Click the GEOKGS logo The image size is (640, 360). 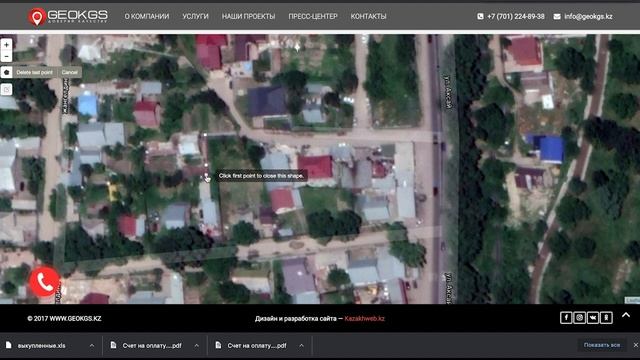[68, 17]
